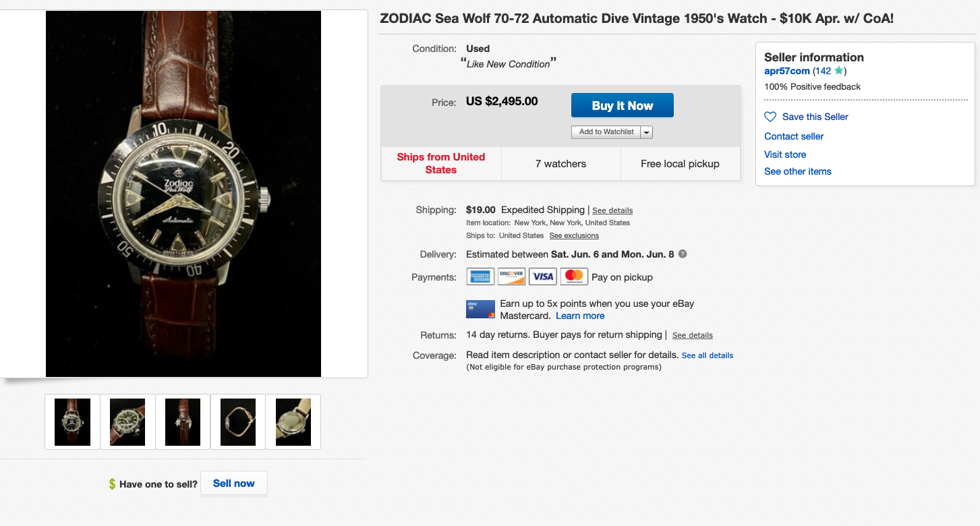The width and height of the screenshot is (980, 526).
Task: Click the Learn more link for eBay Mastercard
Action: (x=580, y=316)
